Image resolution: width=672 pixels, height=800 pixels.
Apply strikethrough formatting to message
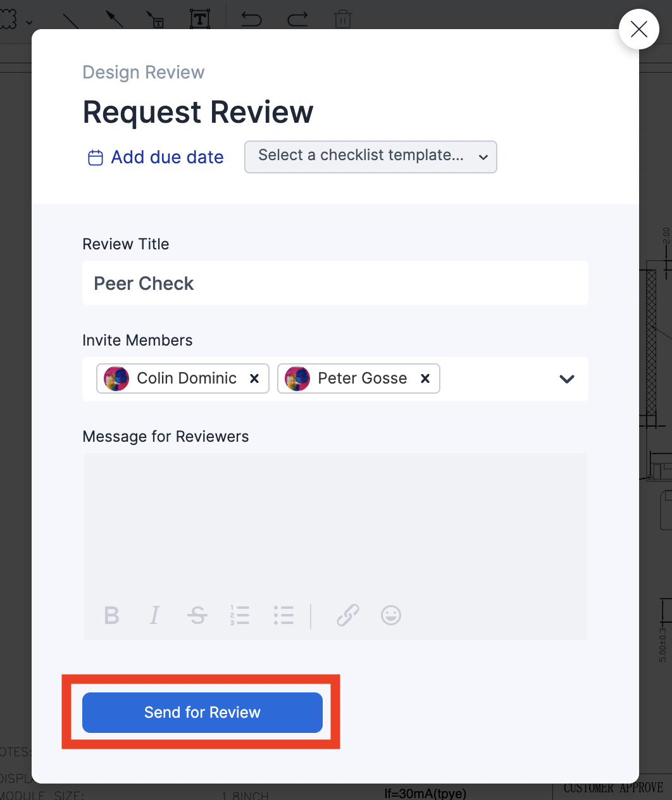point(197,615)
